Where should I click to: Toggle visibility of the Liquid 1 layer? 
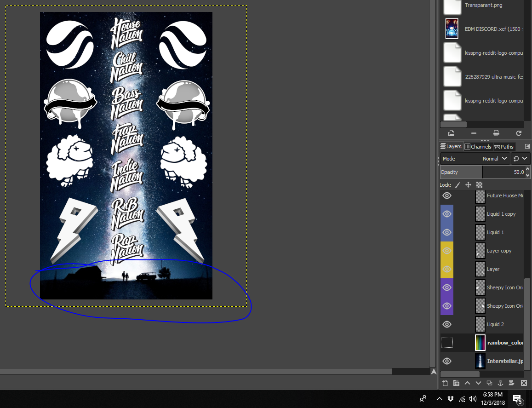447,232
